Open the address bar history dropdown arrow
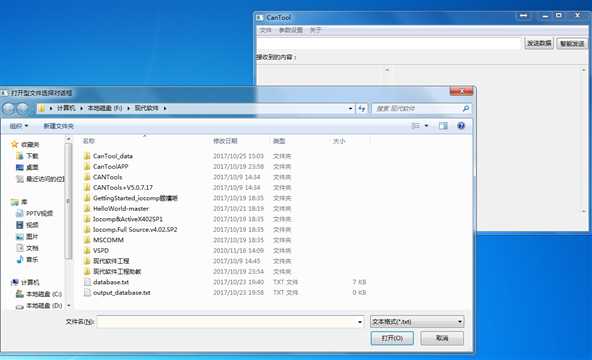Image resolution: width=592 pixels, height=360 pixels. pos(350,109)
